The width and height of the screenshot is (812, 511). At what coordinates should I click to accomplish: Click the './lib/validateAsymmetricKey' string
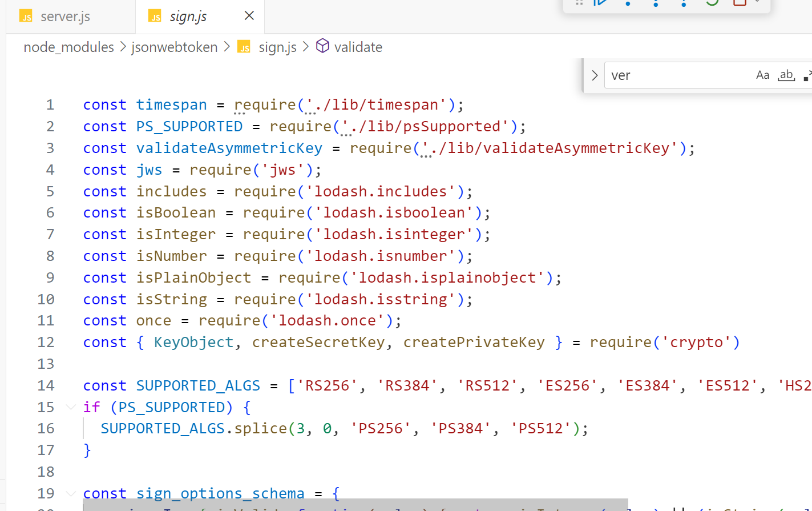550,148
